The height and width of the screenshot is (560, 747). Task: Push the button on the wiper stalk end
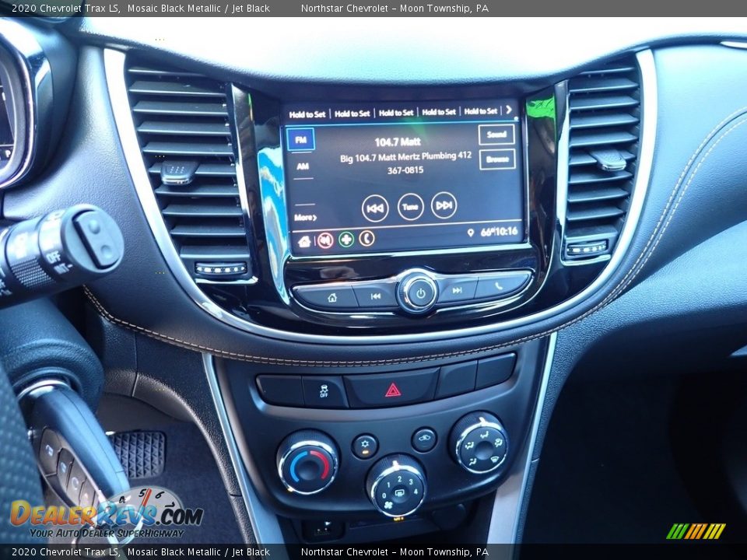click(x=98, y=238)
